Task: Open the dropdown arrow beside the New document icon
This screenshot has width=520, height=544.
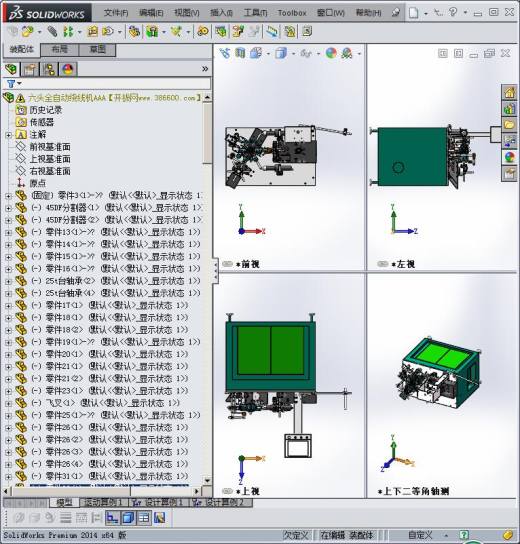Action: (x=426, y=13)
